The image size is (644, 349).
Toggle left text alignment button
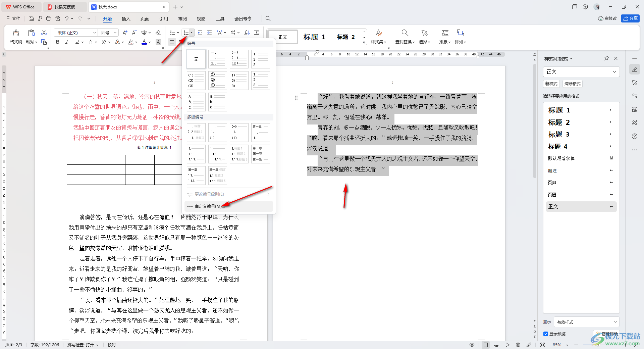pyautogui.click(x=172, y=42)
